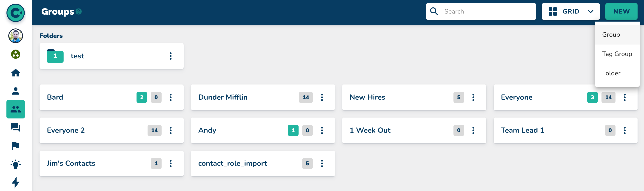The image size is (644, 191).
Task: Open the Messages chat bubbles icon
Action: tap(15, 127)
